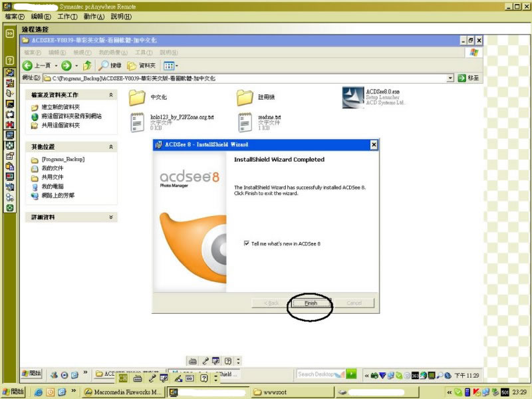Select the second folder icon beside 中文化
The width and height of the screenshot is (532, 399).
click(245, 97)
